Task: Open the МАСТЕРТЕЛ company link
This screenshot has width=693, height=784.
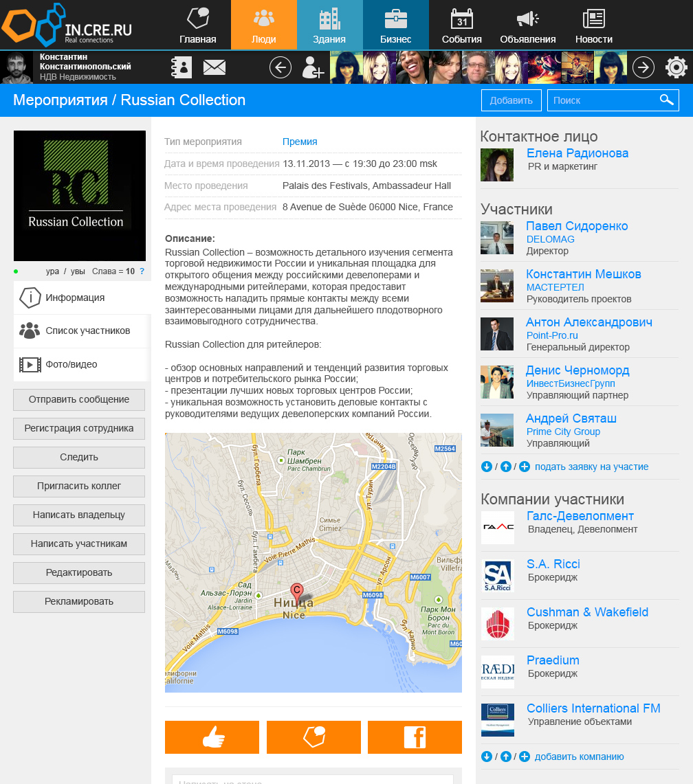Action: click(555, 287)
